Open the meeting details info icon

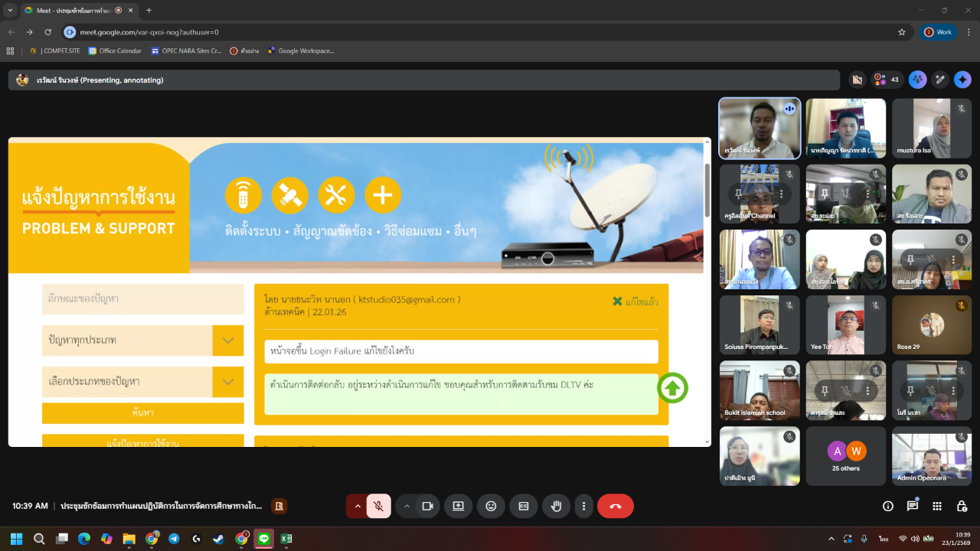(888, 506)
